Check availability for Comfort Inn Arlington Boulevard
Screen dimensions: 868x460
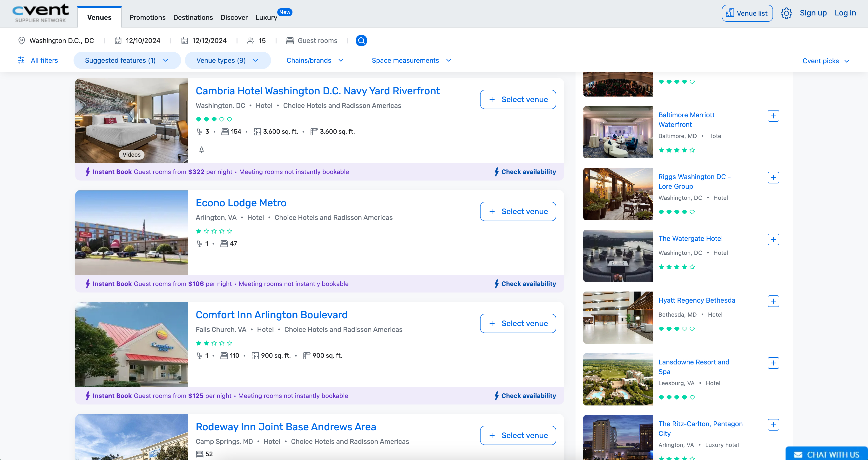click(525, 396)
